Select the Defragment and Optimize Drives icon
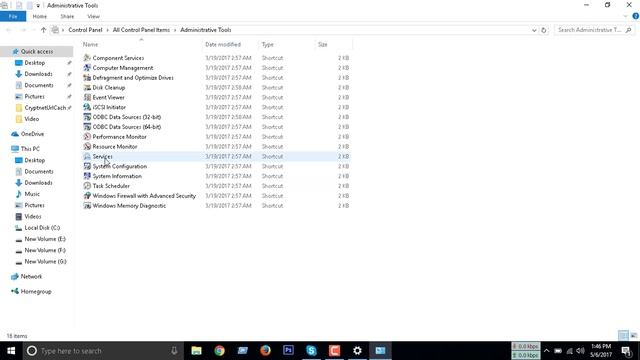Screen dimensions: 640x360 (x=87, y=78)
